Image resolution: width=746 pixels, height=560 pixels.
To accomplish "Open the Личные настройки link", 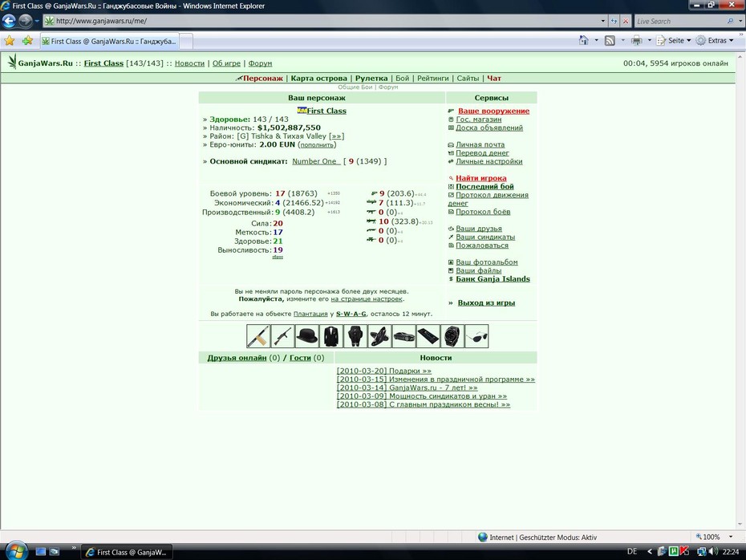I will pyautogui.click(x=489, y=161).
